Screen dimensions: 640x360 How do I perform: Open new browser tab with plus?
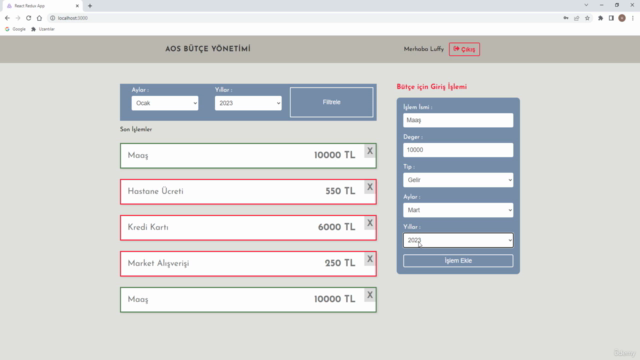pyautogui.click(x=90, y=6)
